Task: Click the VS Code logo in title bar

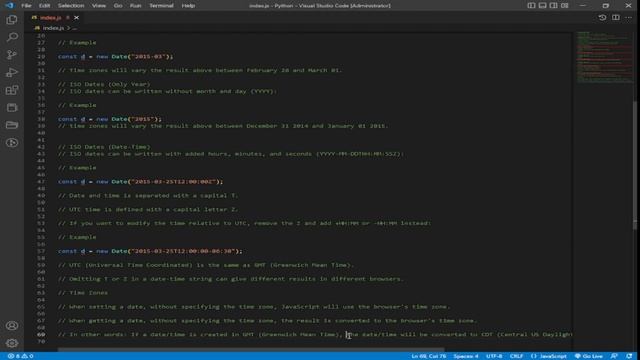Action: click(9, 5)
